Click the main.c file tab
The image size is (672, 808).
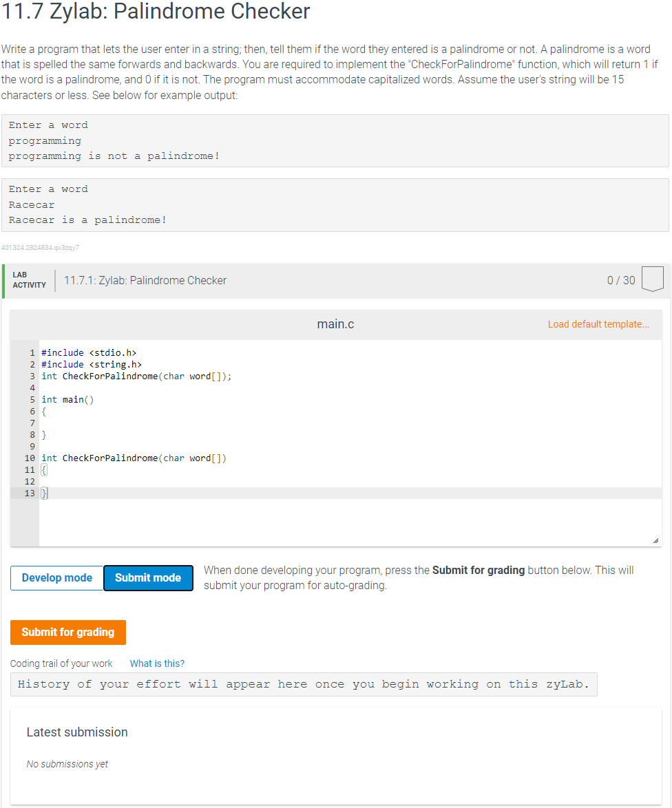click(x=335, y=323)
